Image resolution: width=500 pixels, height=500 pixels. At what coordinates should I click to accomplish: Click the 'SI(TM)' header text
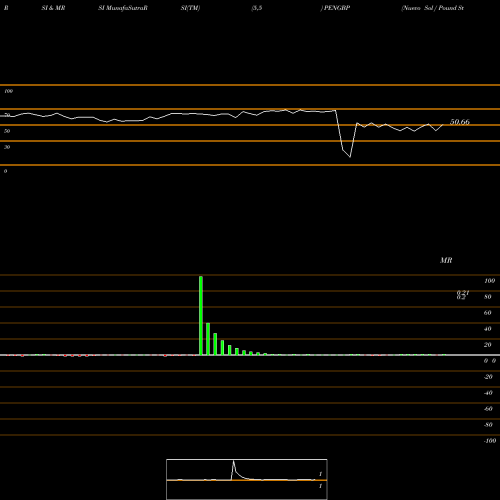click(x=190, y=8)
